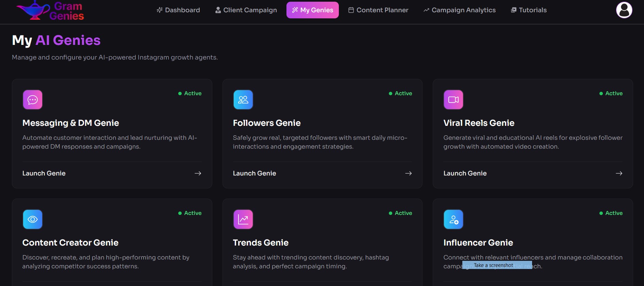Viewport: 644px width, 286px height.
Task: Click Active status on Followers Genie
Action: point(400,94)
